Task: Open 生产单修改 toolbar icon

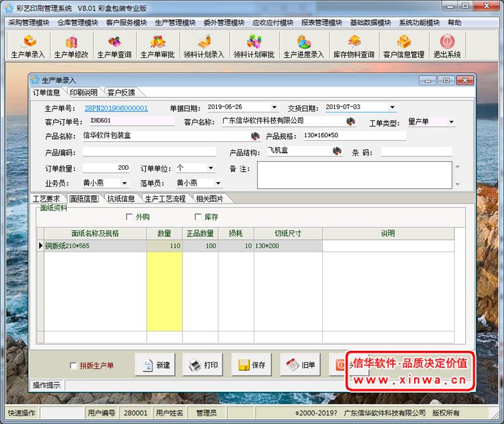Action: (71, 46)
